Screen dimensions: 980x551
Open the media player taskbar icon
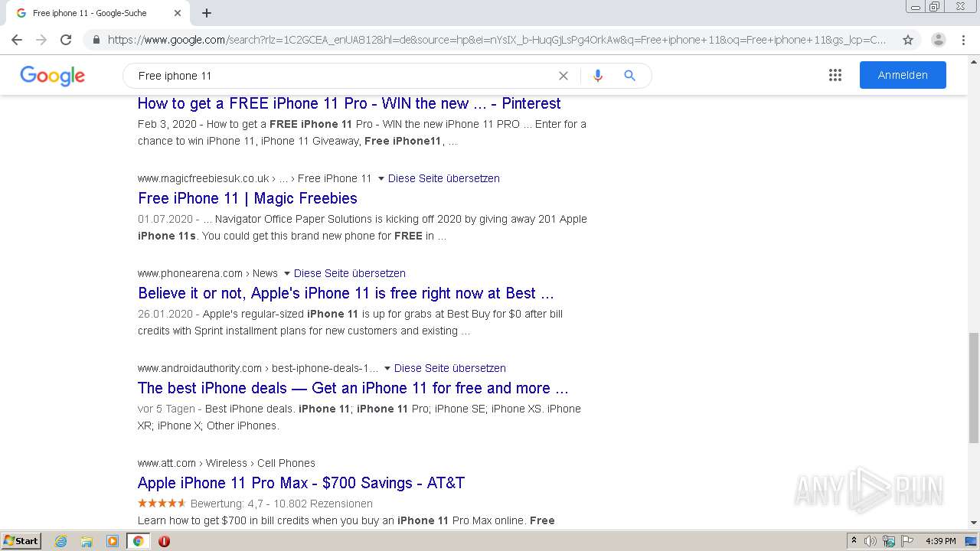113,541
